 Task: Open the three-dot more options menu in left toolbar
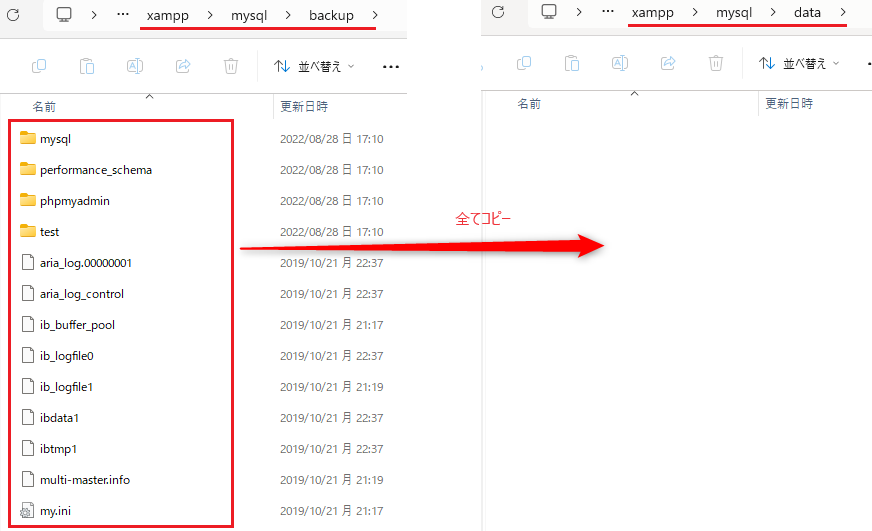tap(391, 66)
